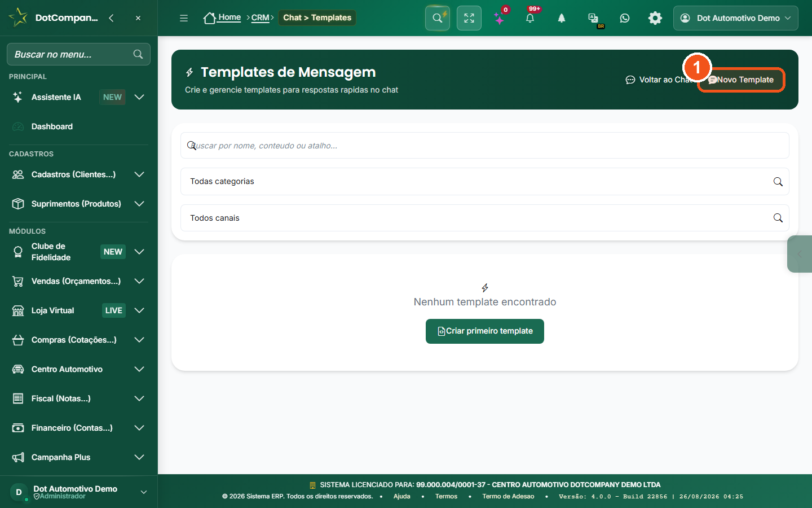Open Dot Automotivo Demo account dropdown
This screenshot has height=508, width=812.
tap(736, 18)
